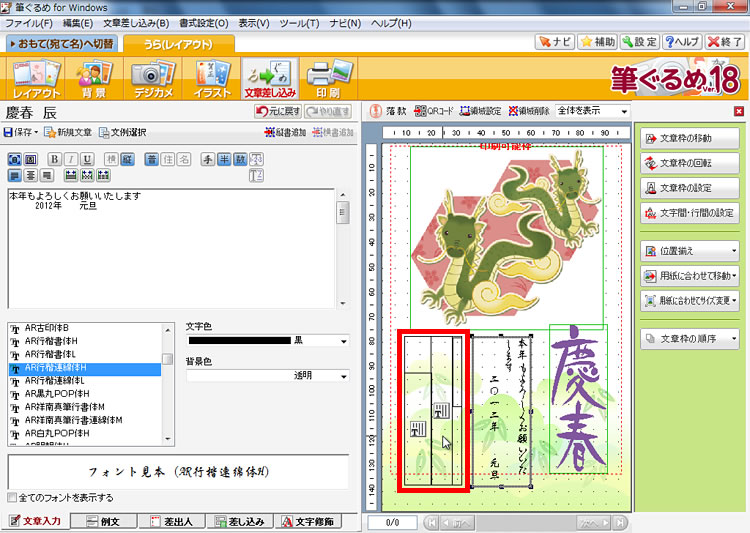Open 文章枠の順序 dropdown
This screenshot has height=533, width=750.
(690, 339)
